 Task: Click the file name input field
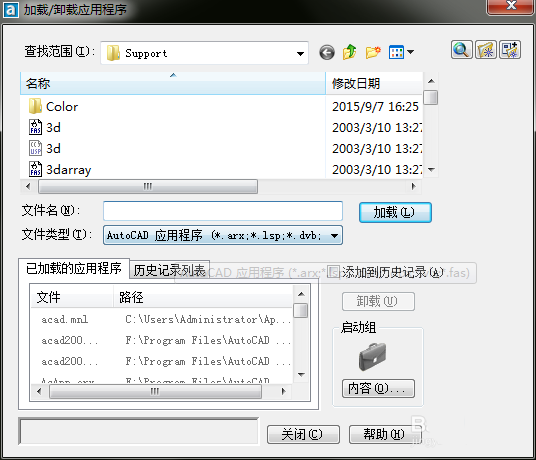coord(223,211)
